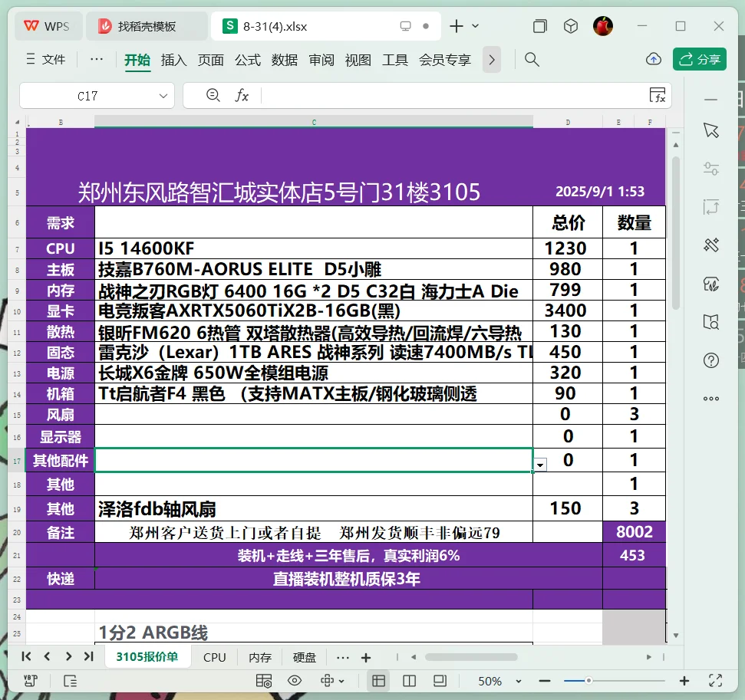Select the 8-31(4).xlsx document tab
The height and width of the screenshot is (700, 745).
325,26
